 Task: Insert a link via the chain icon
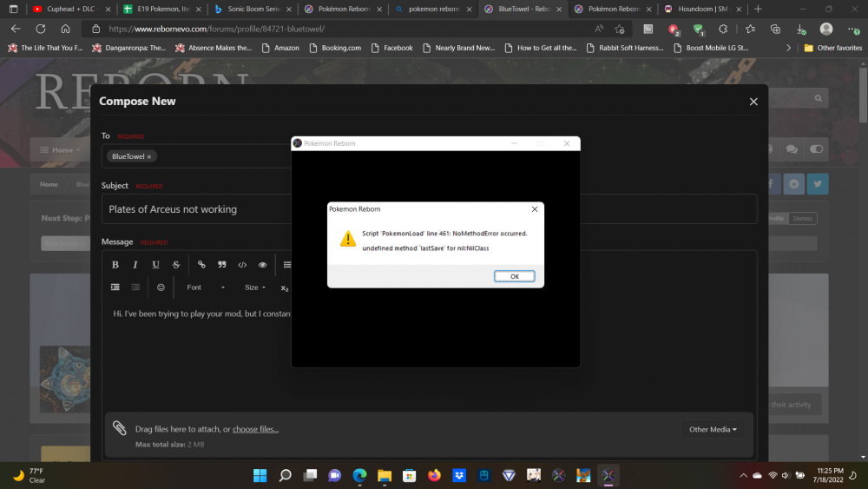click(201, 265)
